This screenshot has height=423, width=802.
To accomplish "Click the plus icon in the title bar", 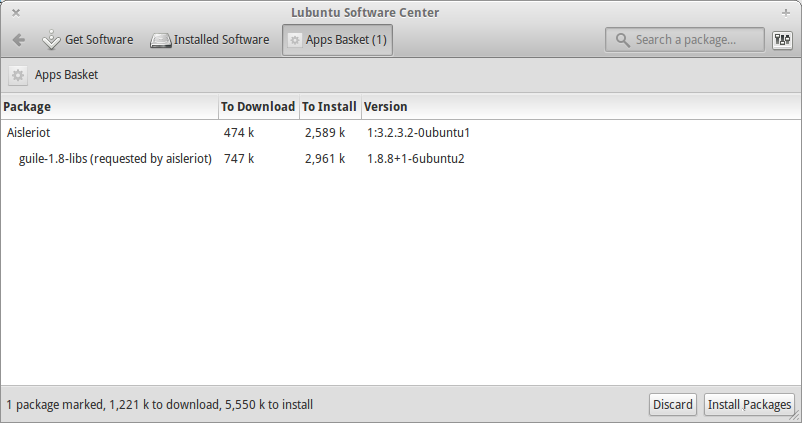I will 786,12.
